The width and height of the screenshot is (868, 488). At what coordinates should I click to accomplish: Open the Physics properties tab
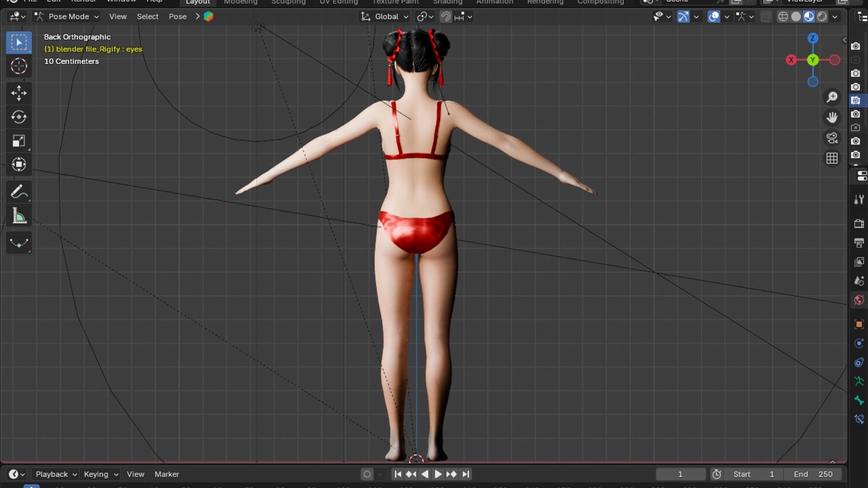(859, 343)
